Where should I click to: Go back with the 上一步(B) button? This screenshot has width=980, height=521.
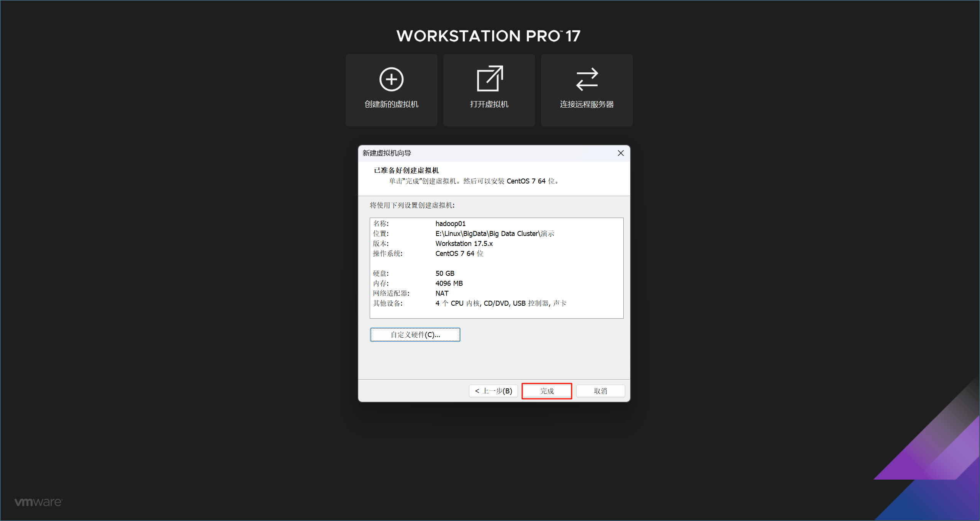pyautogui.click(x=493, y=391)
